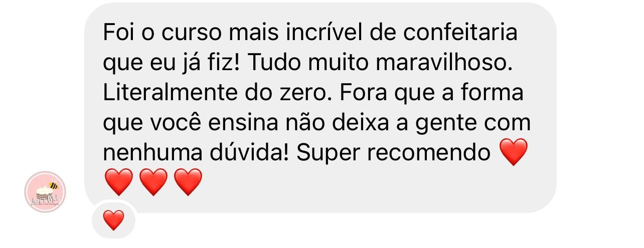Click the word "confeitaria" in the message
This screenshot has height=248, width=644.
coord(460,33)
